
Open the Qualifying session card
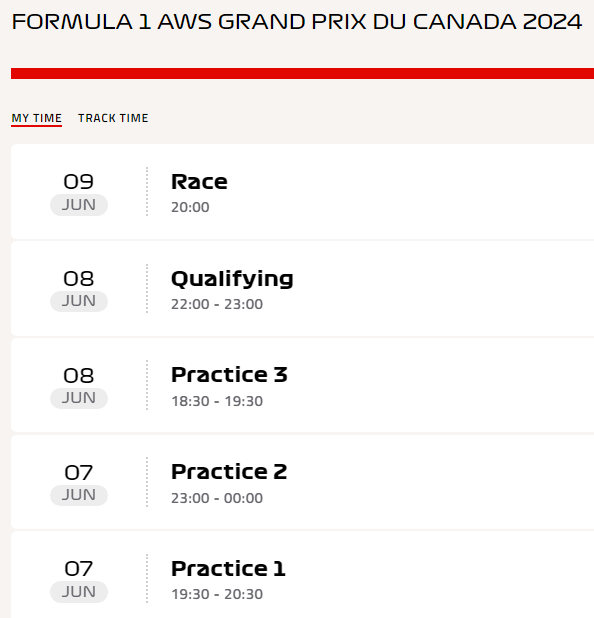pos(302,289)
